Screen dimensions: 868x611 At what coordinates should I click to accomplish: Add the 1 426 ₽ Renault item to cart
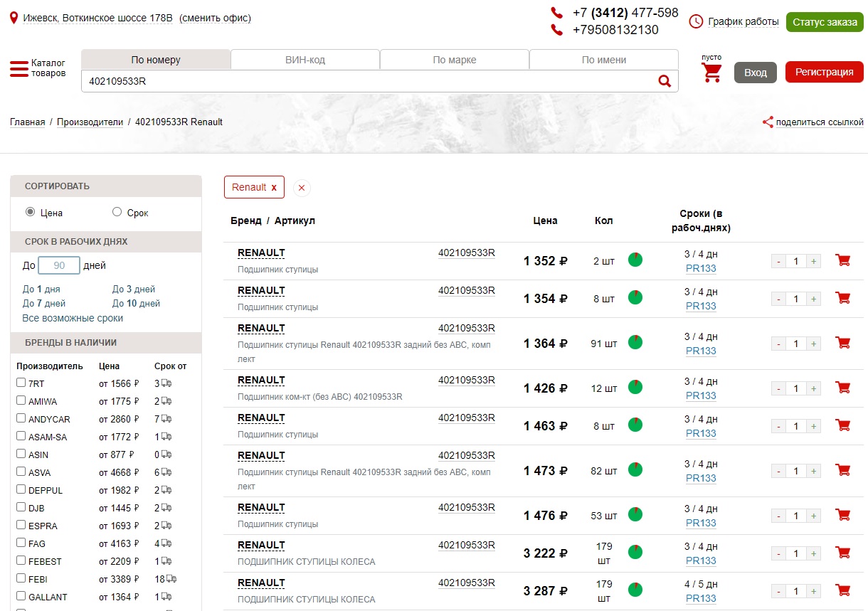pos(843,388)
